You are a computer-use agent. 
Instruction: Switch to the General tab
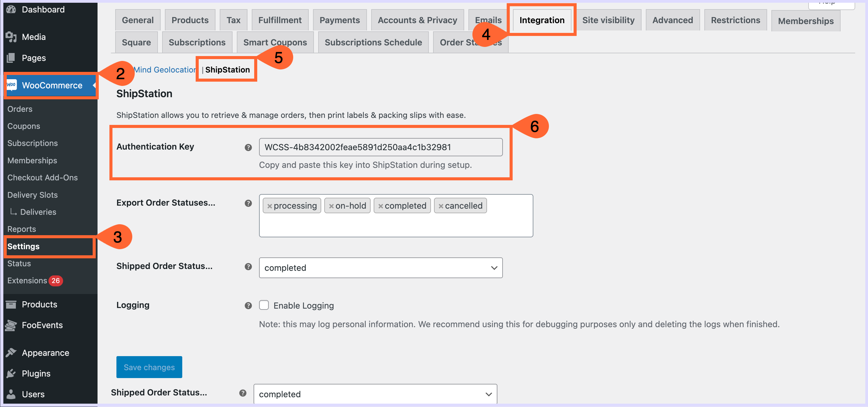[138, 20]
